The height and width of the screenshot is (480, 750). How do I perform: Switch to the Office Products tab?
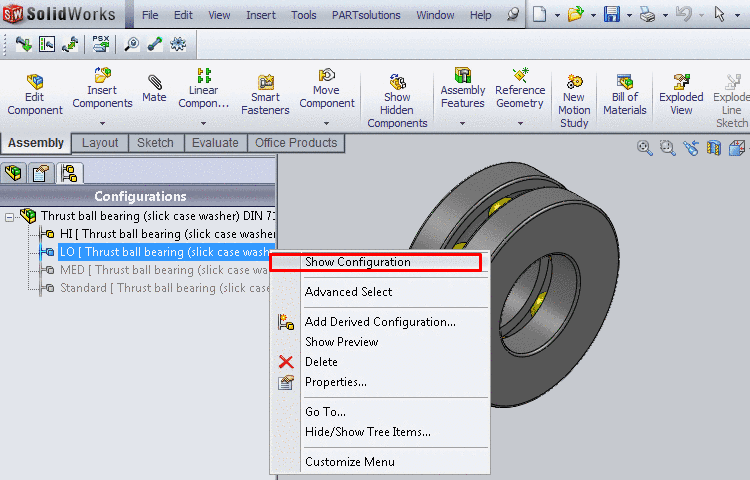[296, 143]
